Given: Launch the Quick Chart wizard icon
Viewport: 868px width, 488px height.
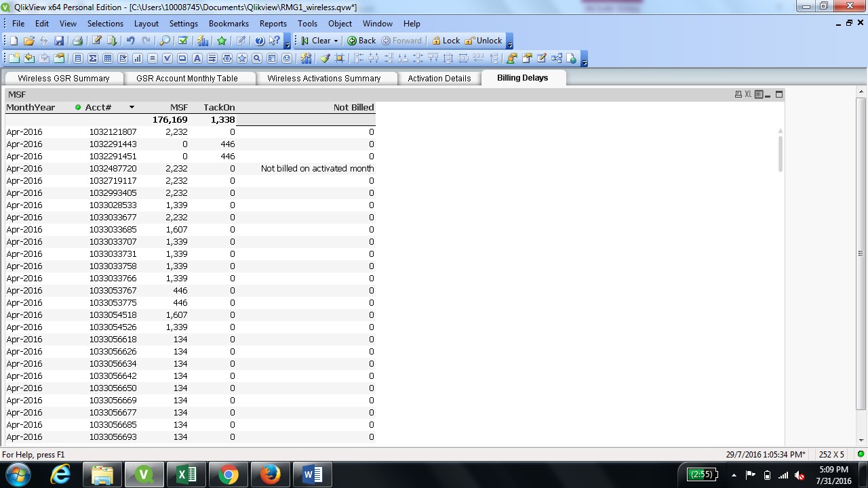Looking at the screenshot, I should click(203, 41).
